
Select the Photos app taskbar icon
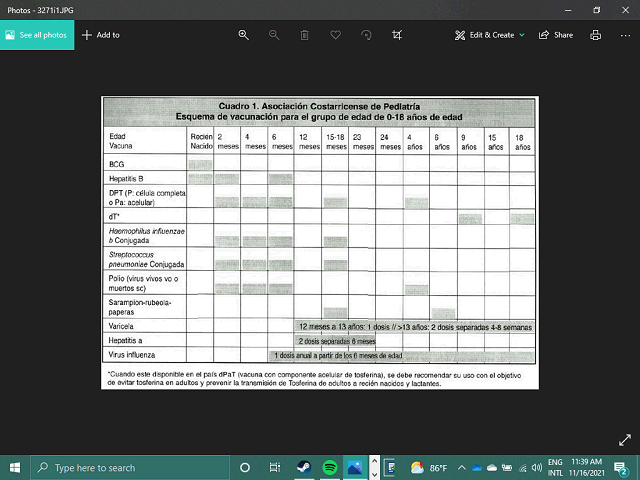click(x=355, y=468)
